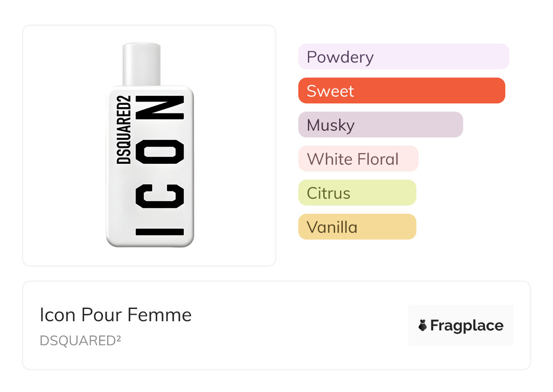Select the White Floral accord bar

358,159
